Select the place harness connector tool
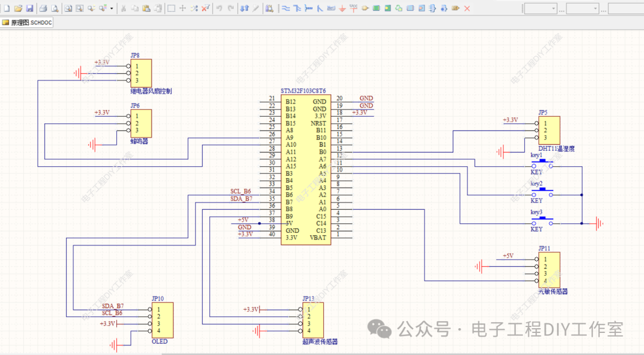Screen dimensions: 644x355 432,8
